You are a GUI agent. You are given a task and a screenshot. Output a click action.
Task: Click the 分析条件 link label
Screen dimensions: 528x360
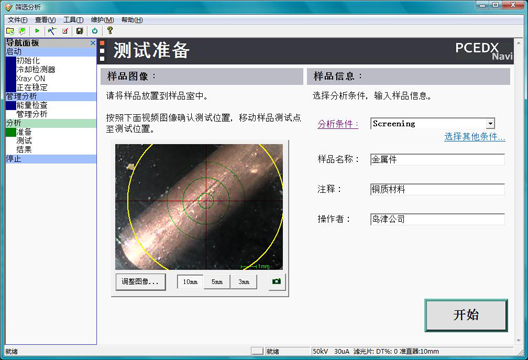tap(338, 124)
